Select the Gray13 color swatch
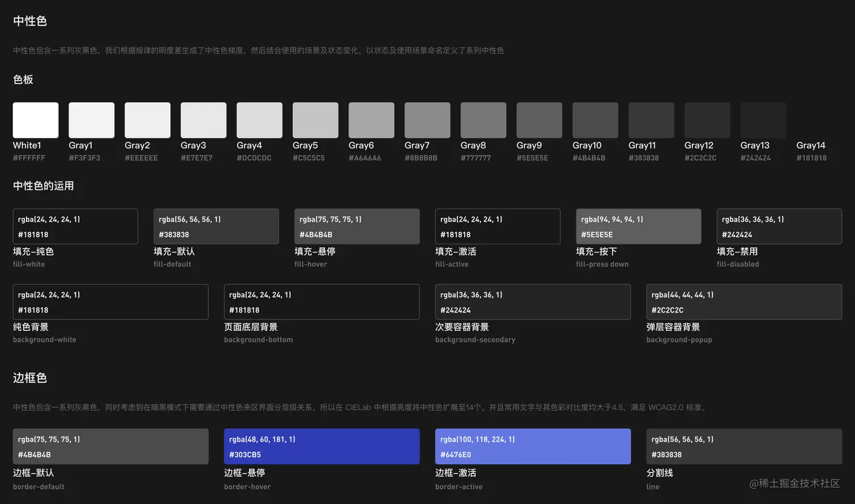This screenshot has height=504, width=855. coord(763,120)
